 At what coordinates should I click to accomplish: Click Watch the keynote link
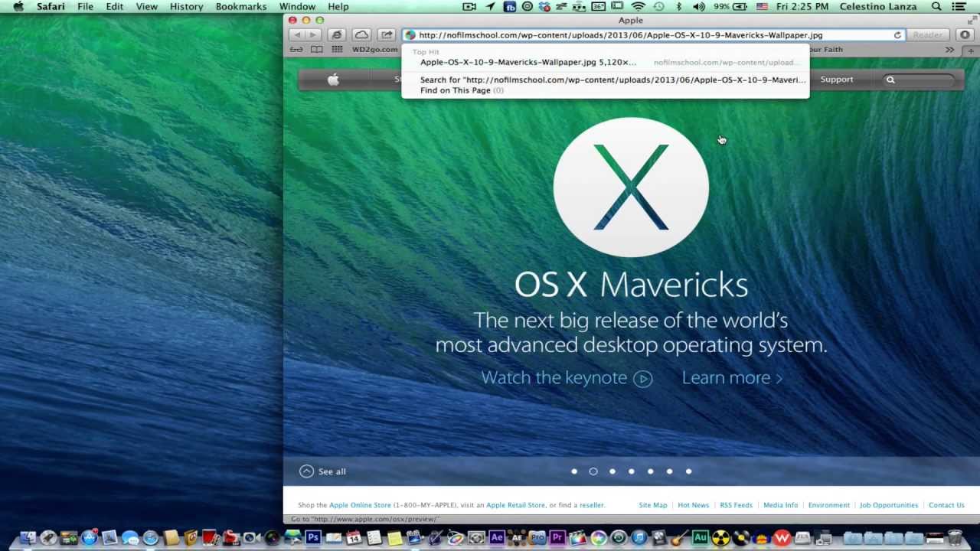click(x=567, y=378)
